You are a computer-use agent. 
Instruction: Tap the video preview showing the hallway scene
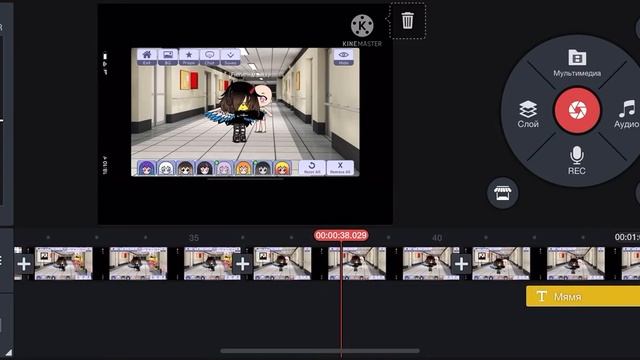click(245, 112)
